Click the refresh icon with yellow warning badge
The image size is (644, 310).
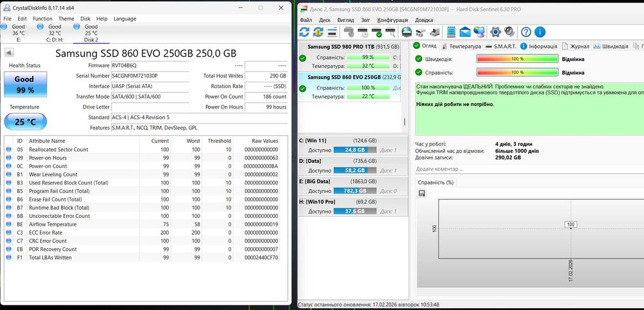(x=318, y=32)
